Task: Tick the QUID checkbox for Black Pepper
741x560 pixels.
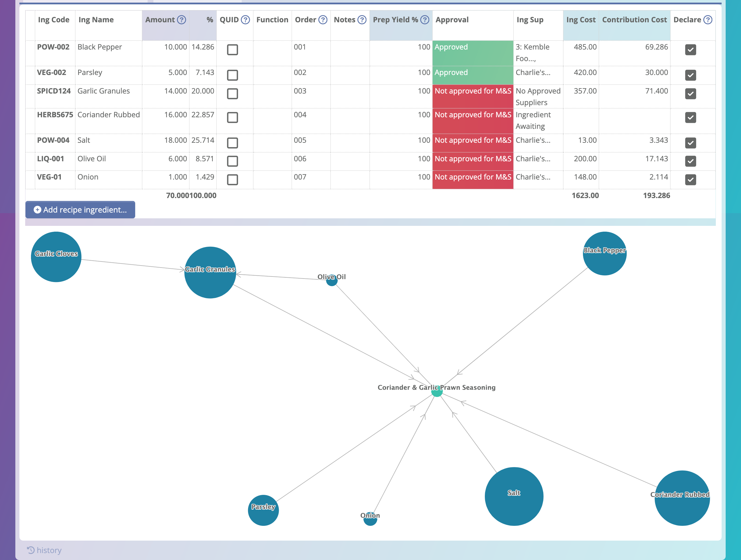Action: [x=232, y=50]
